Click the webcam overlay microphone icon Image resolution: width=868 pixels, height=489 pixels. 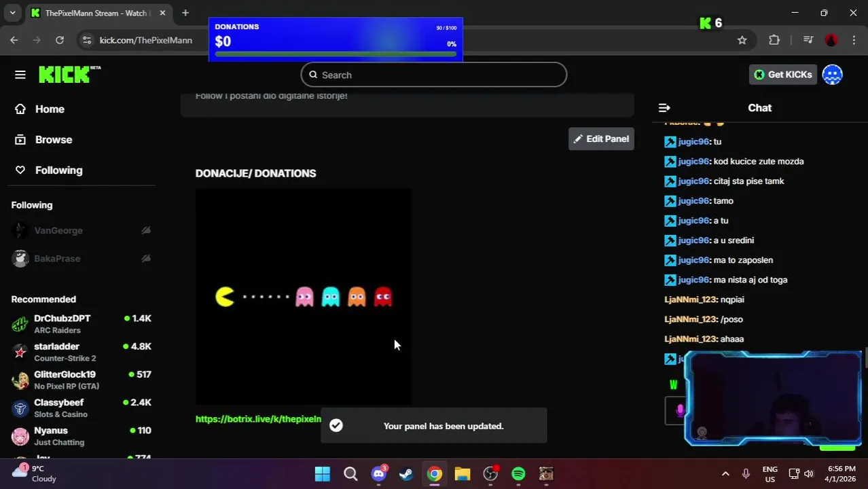pos(680,410)
